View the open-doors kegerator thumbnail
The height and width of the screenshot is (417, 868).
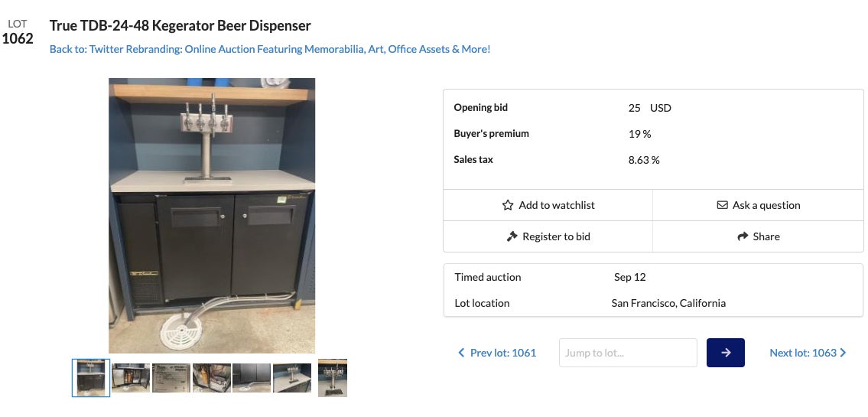coord(132,378)
